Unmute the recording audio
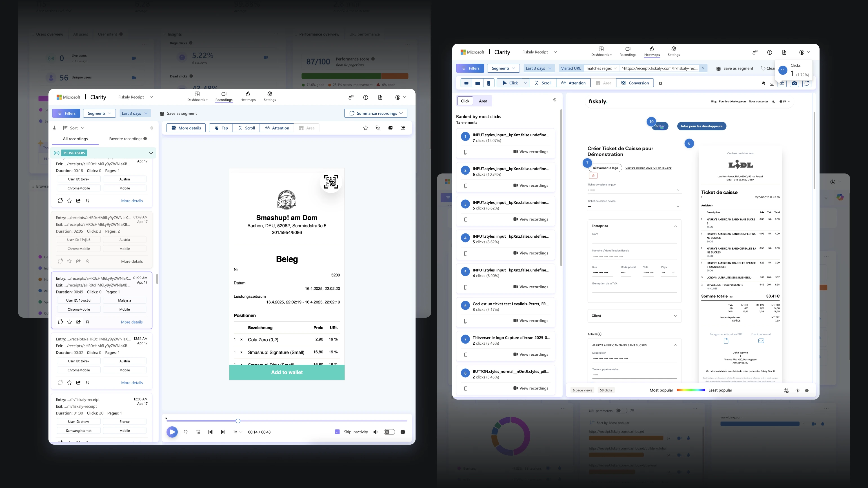Image resolution: width=868 pixels, height=488 pixels. [x=376, y=432]
